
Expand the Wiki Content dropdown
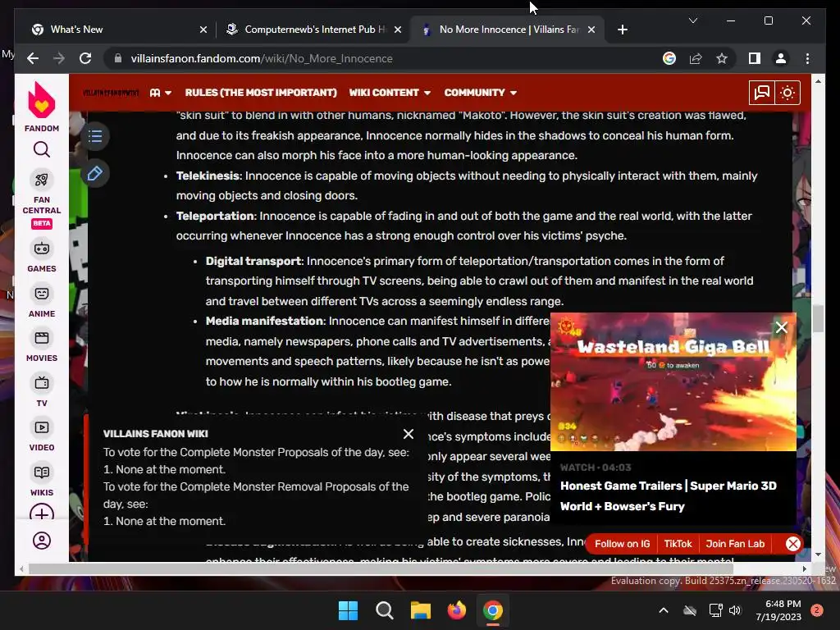point(390,93)
